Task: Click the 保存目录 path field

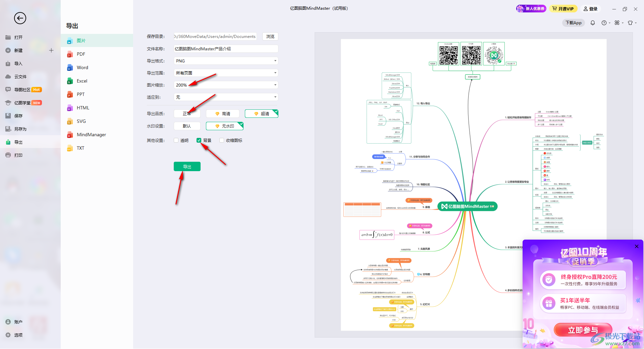Action: [215, 36]
